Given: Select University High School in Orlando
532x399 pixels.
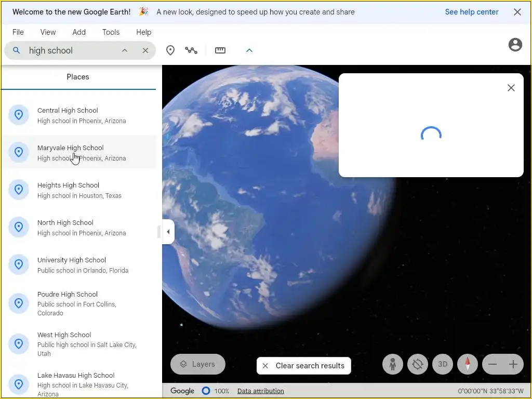Looking at the screenshot, I should (79, 264).
